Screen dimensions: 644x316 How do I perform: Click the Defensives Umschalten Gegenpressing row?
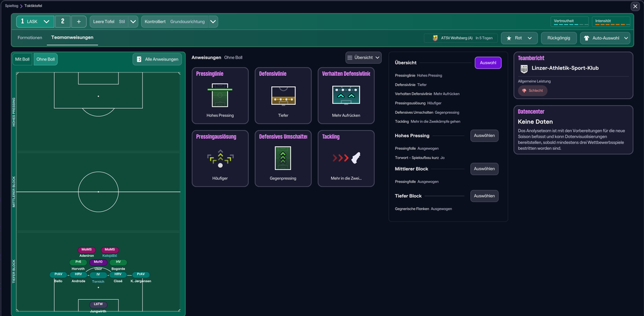click(x=427, y=112)
